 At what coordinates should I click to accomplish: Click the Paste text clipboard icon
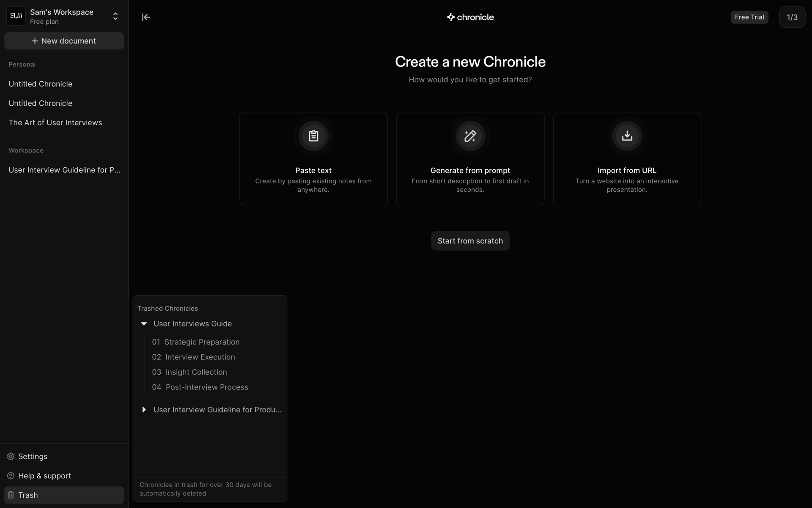[x=313, y=136]
